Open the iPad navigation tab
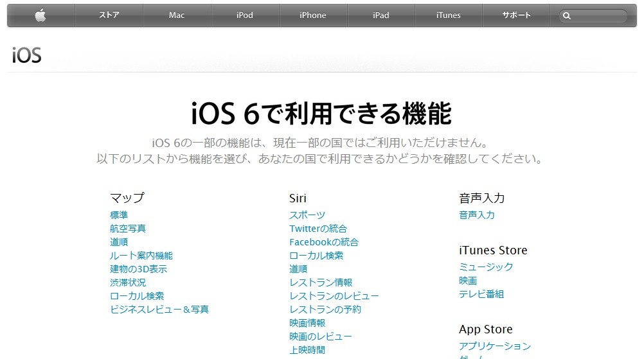Image resolution: width=644 pixels, height=359 pixels. [380, 15]
